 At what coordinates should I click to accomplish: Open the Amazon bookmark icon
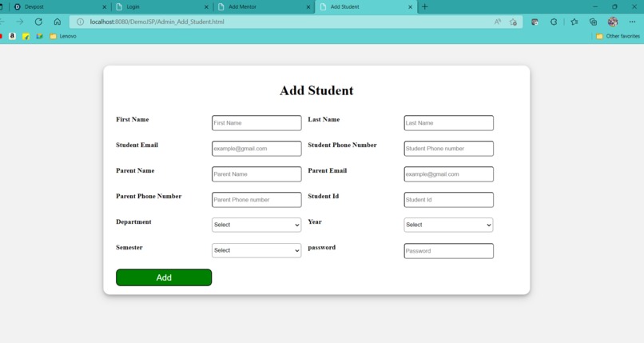click(x=12, y=36)
